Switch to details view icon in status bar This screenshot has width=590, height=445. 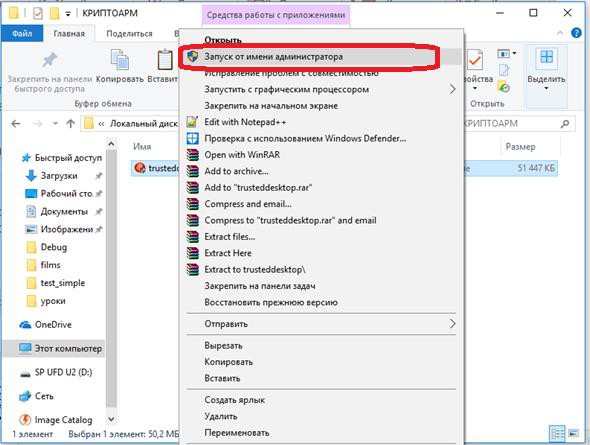coord(557,433)
